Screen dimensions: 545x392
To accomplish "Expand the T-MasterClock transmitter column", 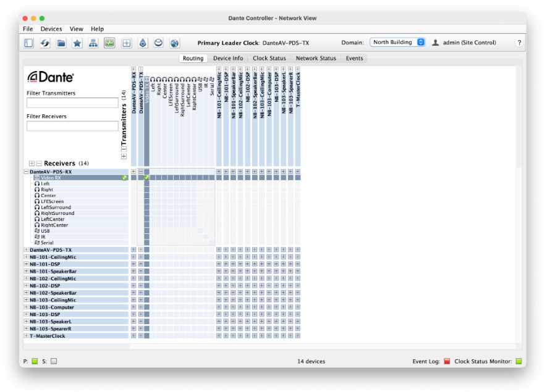I will click(x=298, y=69).
